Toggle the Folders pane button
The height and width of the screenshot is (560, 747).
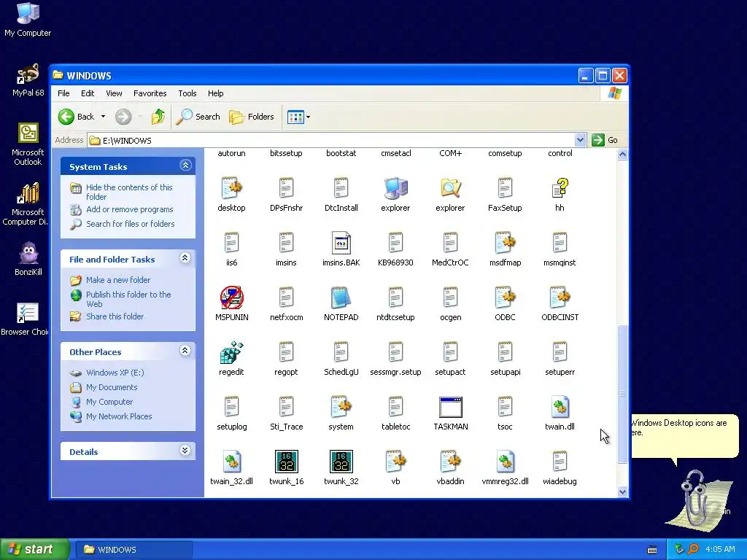point(252,117)
